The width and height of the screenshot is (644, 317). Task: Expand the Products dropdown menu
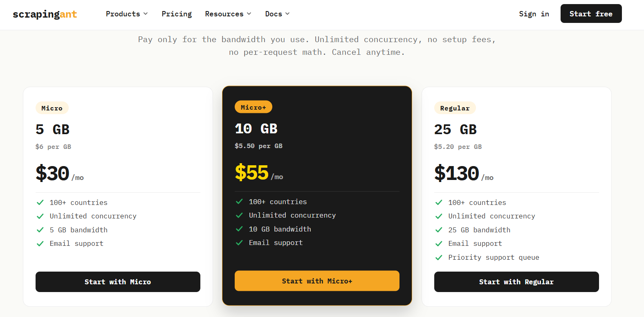127,14
